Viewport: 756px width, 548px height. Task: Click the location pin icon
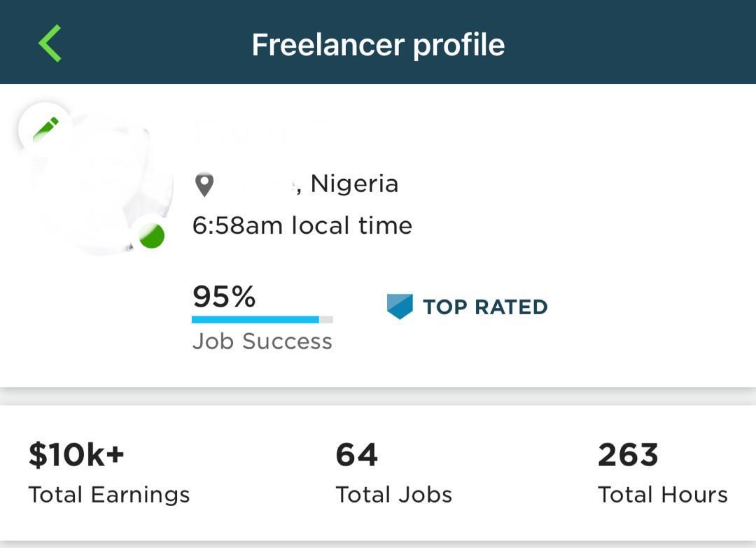(204, 185)
